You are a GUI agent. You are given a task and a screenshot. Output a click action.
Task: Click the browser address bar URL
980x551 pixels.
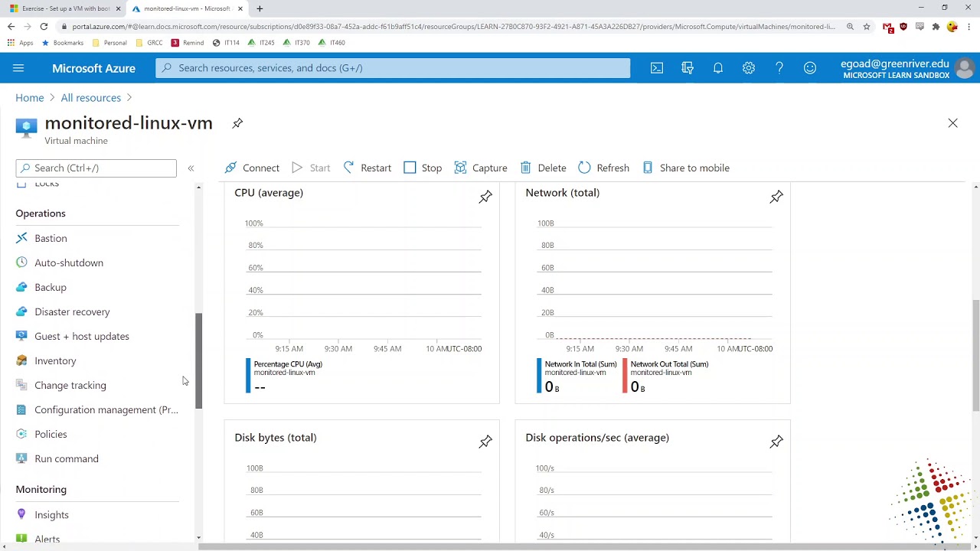coord(453,27)
